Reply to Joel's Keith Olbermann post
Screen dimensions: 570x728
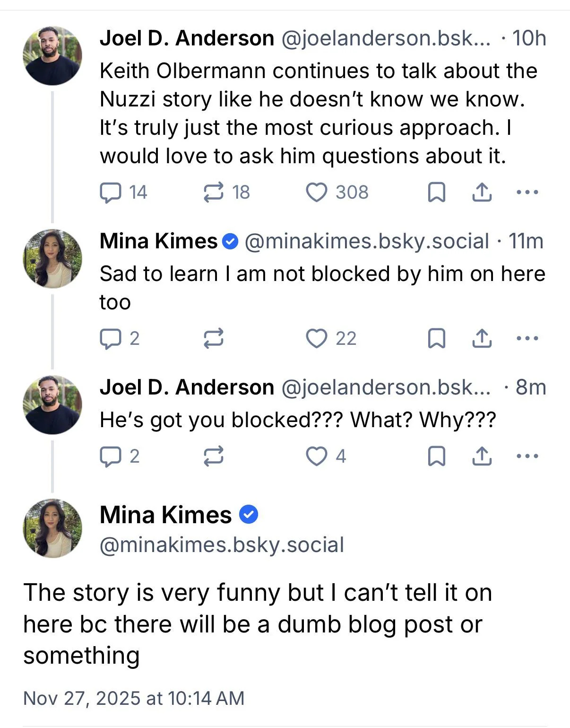point(110,193)
